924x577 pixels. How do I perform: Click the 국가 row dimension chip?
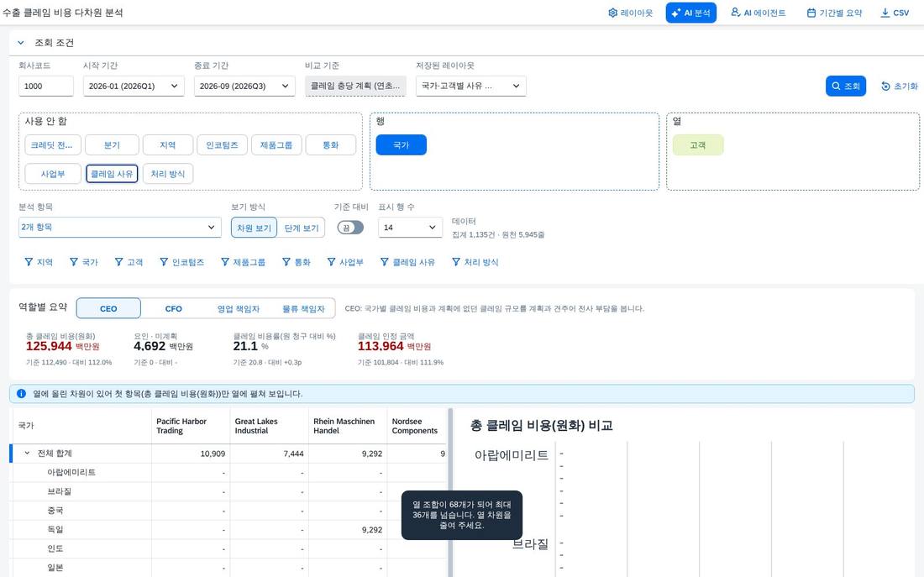pyautogui.click(x=402, y=145)
